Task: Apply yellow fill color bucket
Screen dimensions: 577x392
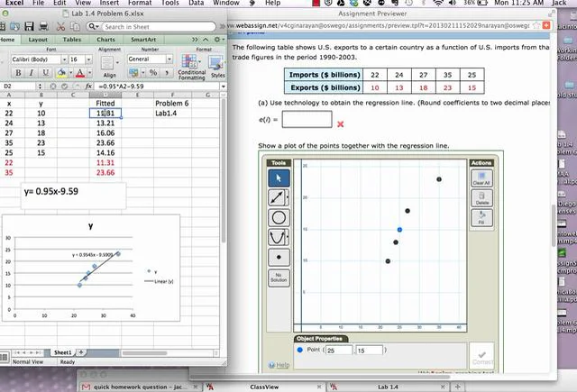Action: coord(61,73)
